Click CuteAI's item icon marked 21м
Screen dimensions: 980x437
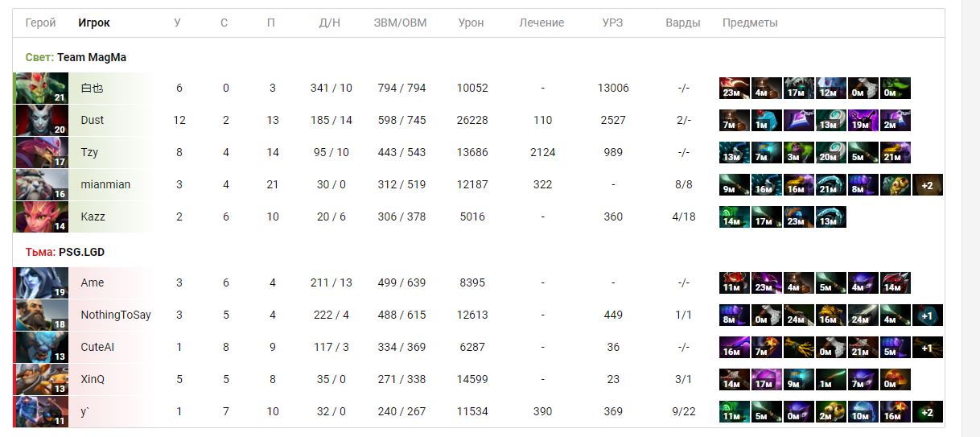point(863,347)
